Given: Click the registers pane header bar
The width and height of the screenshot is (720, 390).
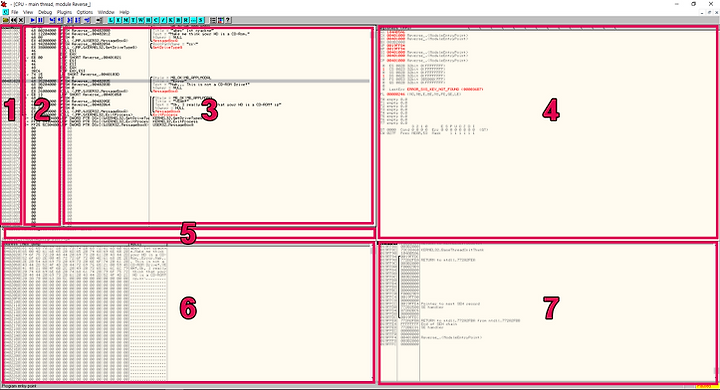Looking at the screenshot, I should click(548, 28).
